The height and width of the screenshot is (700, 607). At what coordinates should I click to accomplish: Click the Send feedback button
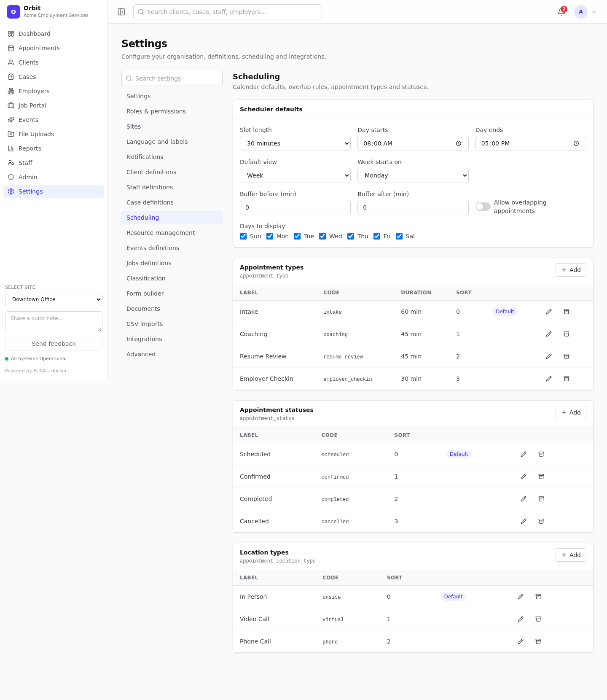54,344
